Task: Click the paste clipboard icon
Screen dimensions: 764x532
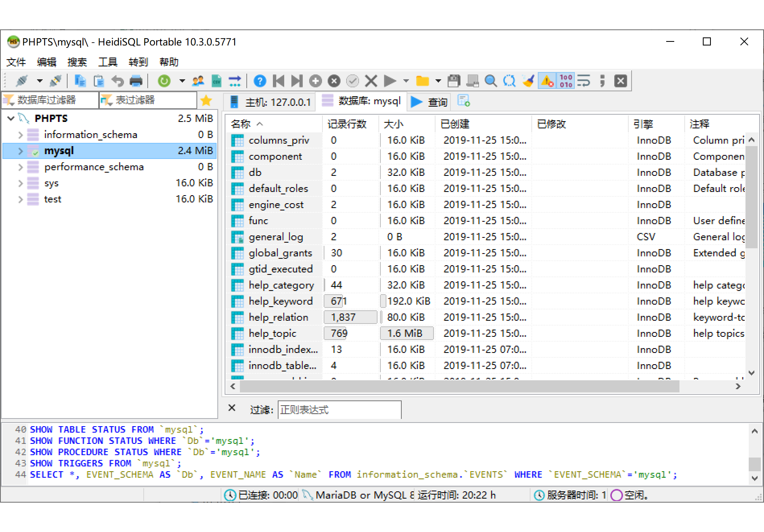Action: coord(99,81)
